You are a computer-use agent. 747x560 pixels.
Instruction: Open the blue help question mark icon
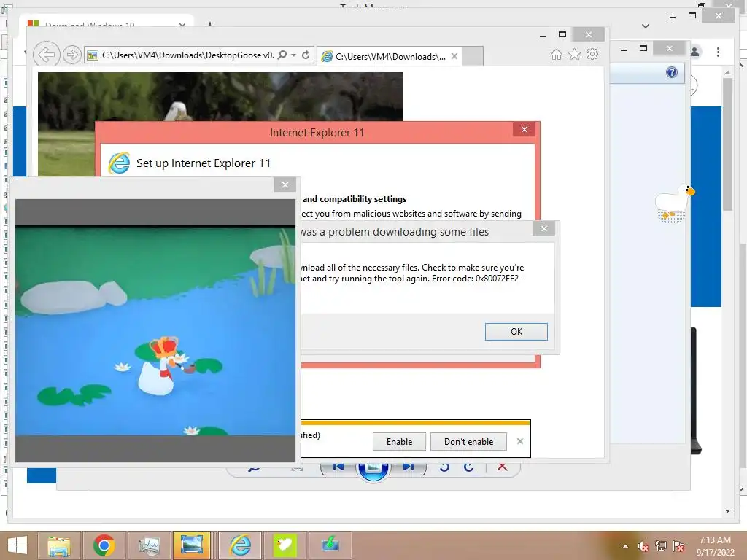pyautogui.click(x=672, y=72)
